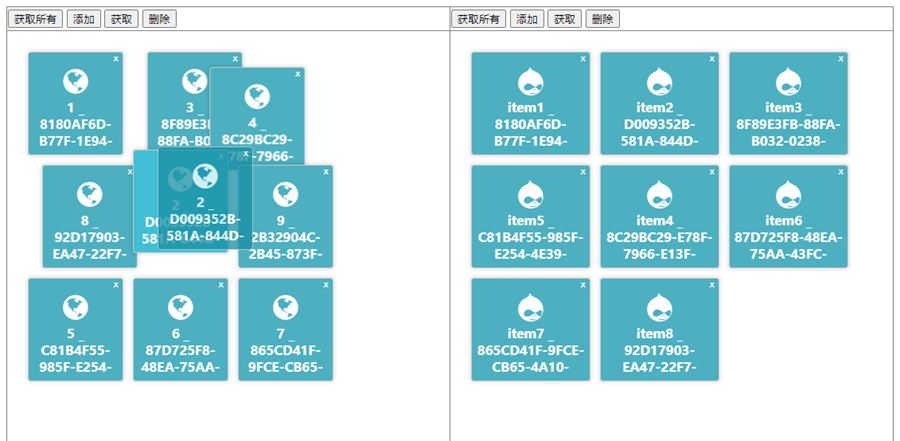Screen dimensions: 900x441
Task: Click the text 87D725F8- on card 6
Action: 181,351
